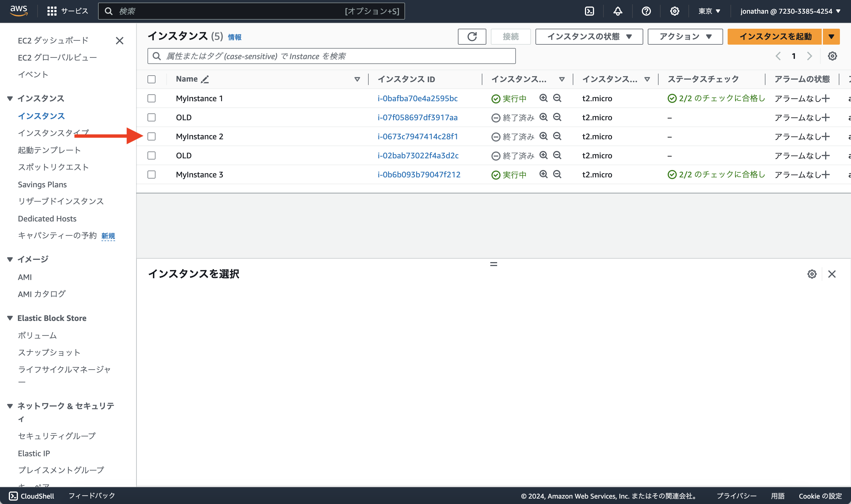Open the instances table preferences gear
Image resolution: width=851 pixels, height=504 pixels.
click(832, 56)
